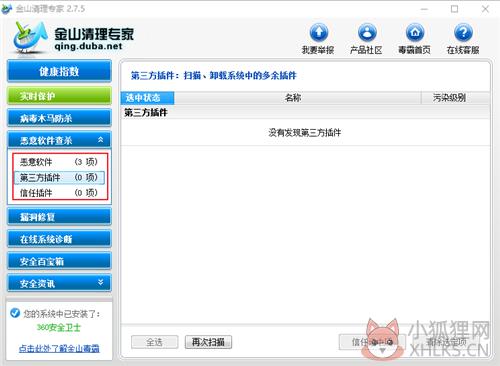The width and height of the screenshot is (500, 366).
Task: Click the 金山清理专家 broom logo
Action: tap(29, 37)
